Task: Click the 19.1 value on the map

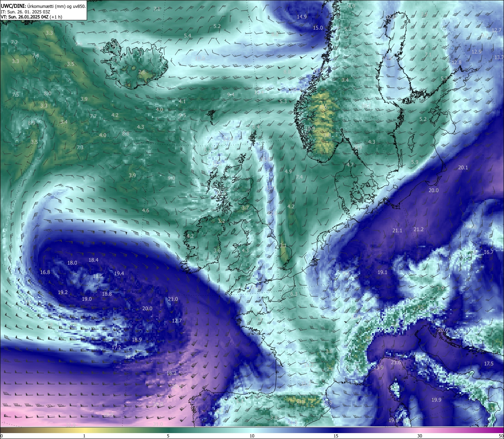Action: click(382, 272)
